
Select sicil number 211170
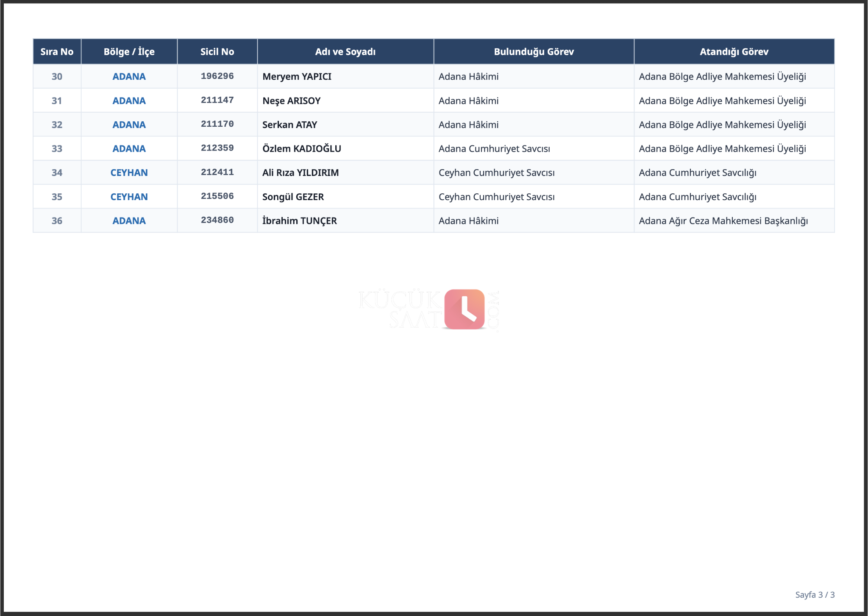pos(217,124)
